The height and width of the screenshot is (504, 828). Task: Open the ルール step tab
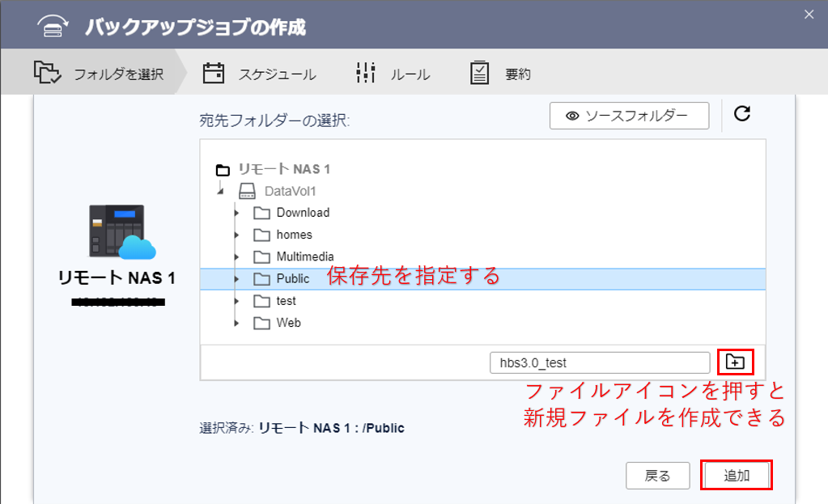pos(393,74)
